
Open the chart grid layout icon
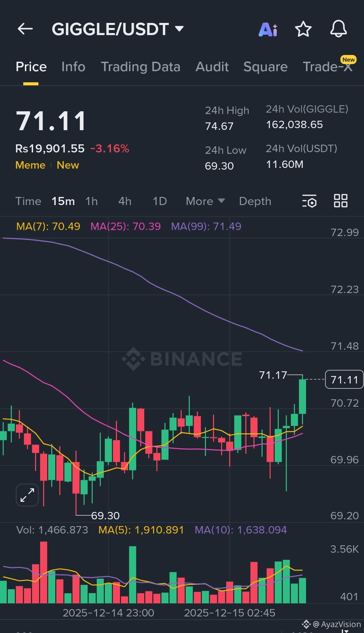coord(340,201)
